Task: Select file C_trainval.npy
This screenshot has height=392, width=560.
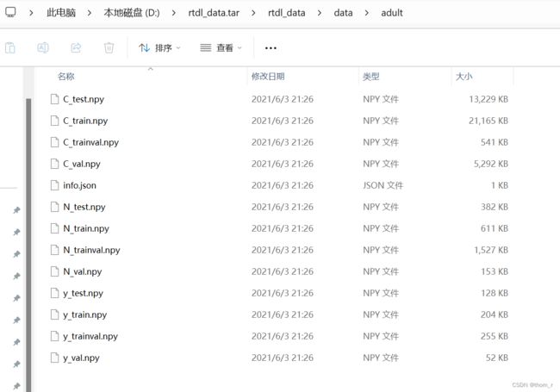Action: (x=90, y=142)
